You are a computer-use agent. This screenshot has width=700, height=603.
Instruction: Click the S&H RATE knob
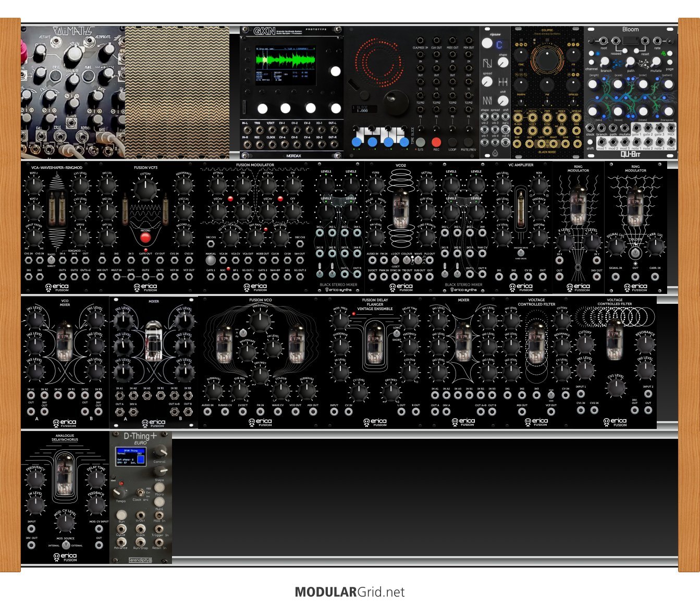coord(255,237)
